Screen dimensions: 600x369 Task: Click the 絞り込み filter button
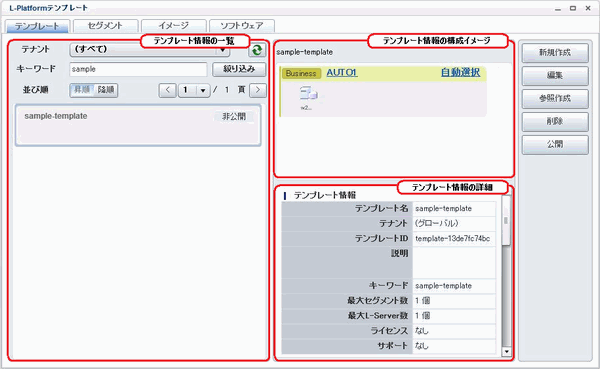point(239,69)
